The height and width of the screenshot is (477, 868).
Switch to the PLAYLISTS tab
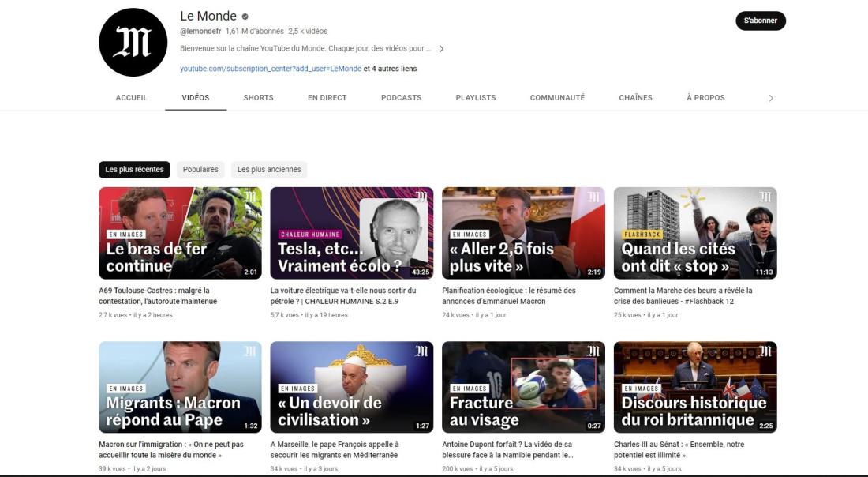476,97
